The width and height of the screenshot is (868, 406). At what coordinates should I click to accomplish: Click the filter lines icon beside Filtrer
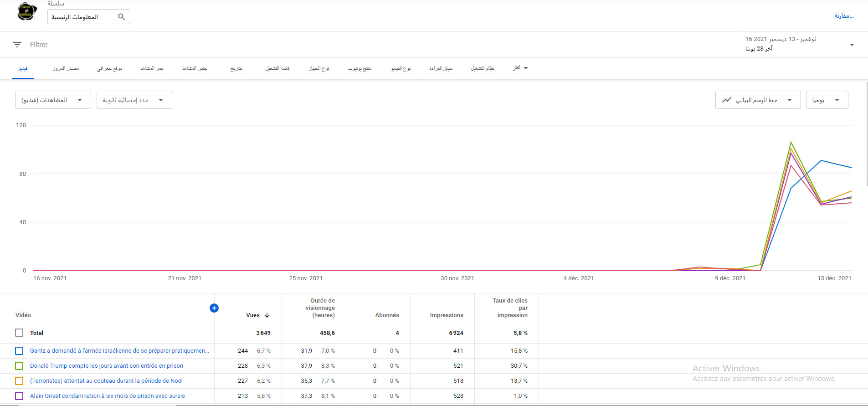[17, 45]
